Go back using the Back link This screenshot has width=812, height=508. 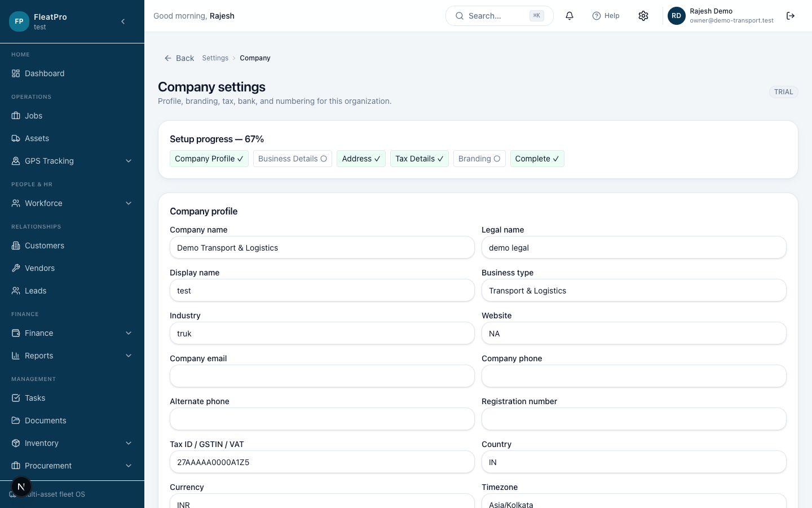[x=179, y=58]
